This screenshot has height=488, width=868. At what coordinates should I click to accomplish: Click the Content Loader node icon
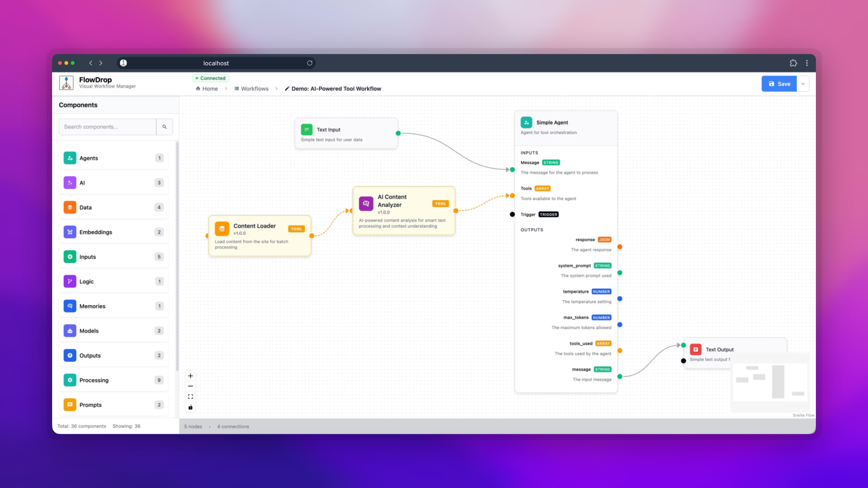(x=222, y=228)
